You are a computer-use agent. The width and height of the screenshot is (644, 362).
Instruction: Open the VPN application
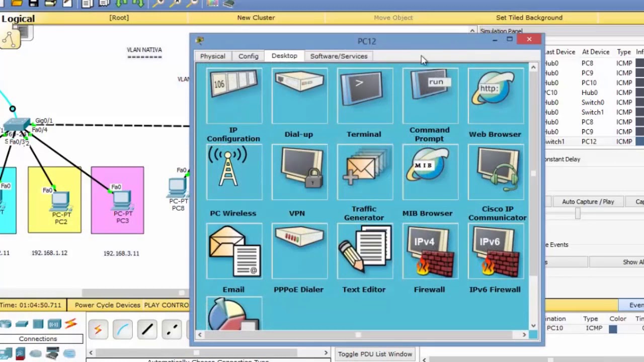point(299,172)
